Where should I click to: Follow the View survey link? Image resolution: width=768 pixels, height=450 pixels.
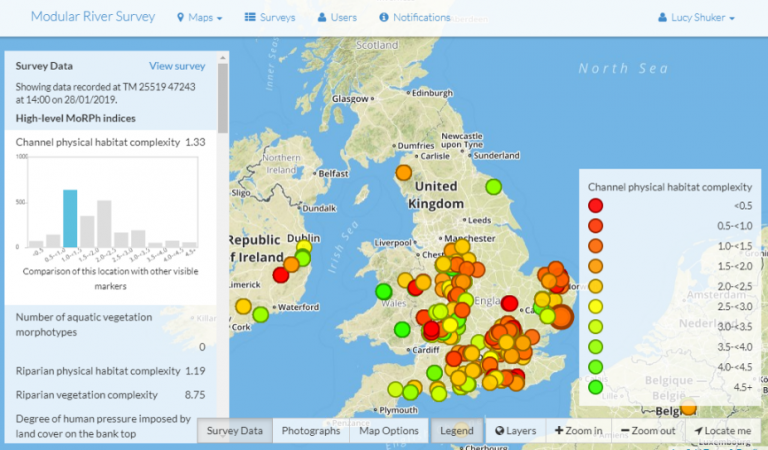click(177, 66)
